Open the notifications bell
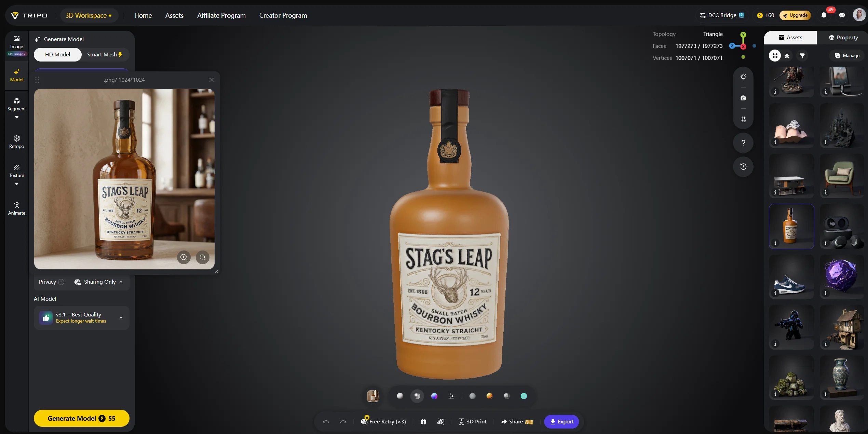868x434 pixels. [824, 15]
